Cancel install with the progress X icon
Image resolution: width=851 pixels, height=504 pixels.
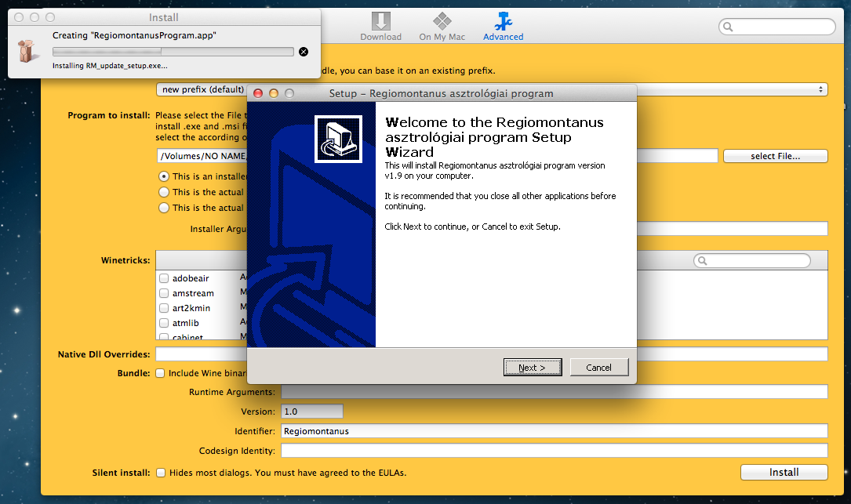[304, 52]
